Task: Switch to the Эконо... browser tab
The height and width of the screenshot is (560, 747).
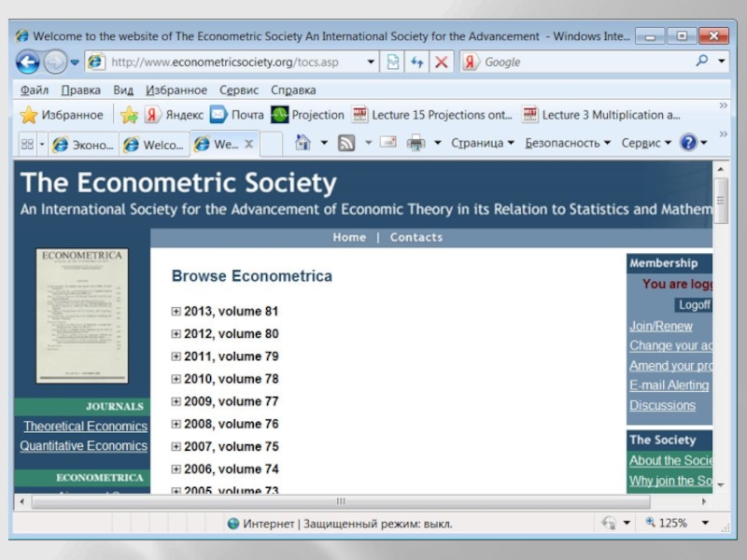Action: [x=82, y=145]
